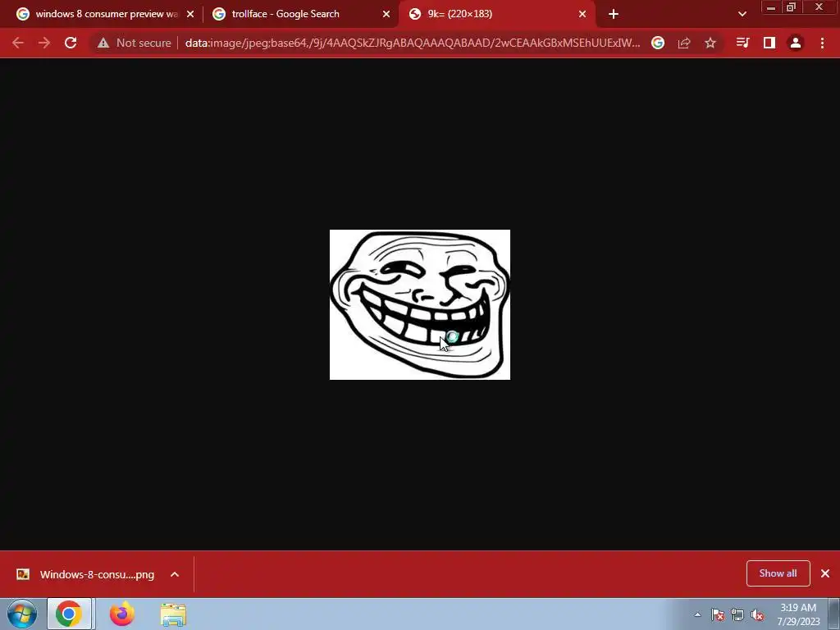The width and height of the screenshot is (840, 630).
Task: Click the Show desktop strip
Action: 834,614
